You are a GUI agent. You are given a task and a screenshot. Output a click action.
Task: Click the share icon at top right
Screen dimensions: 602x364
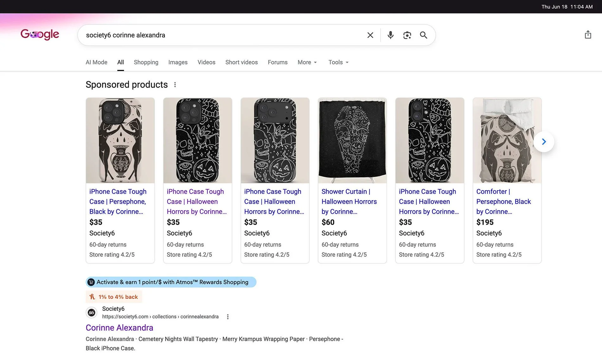[588, 35]
